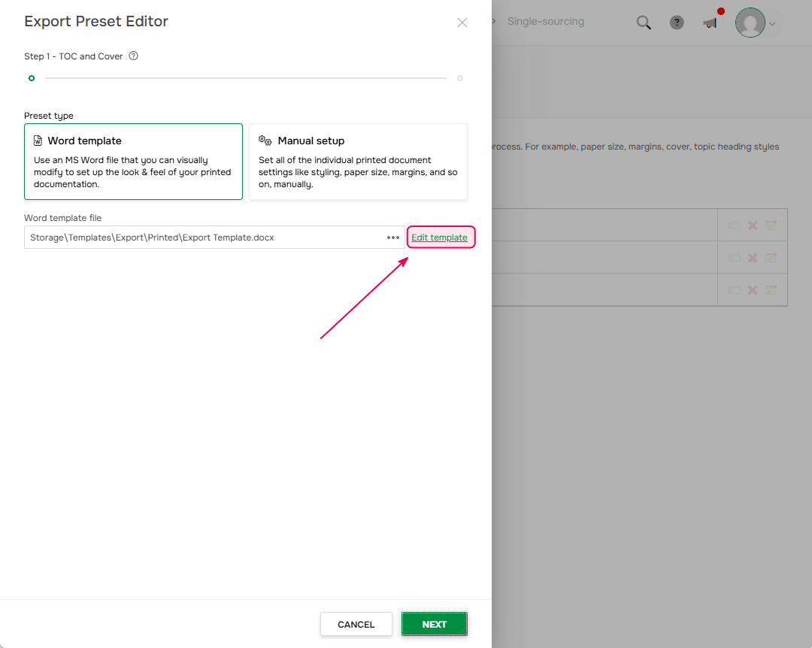Delete the third preset row with red X
The height and width of the screenshot is (648, 812).
753,290
